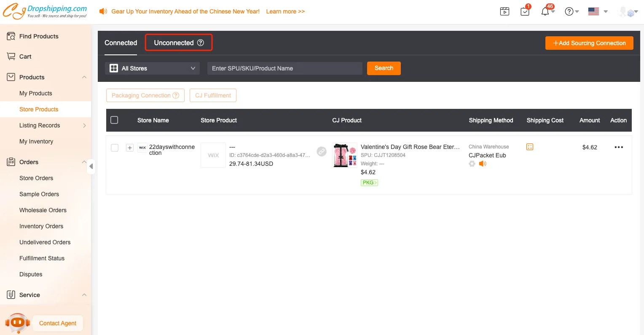Open the US flag language dropdown
644x335 pixels.
point(598,11)
